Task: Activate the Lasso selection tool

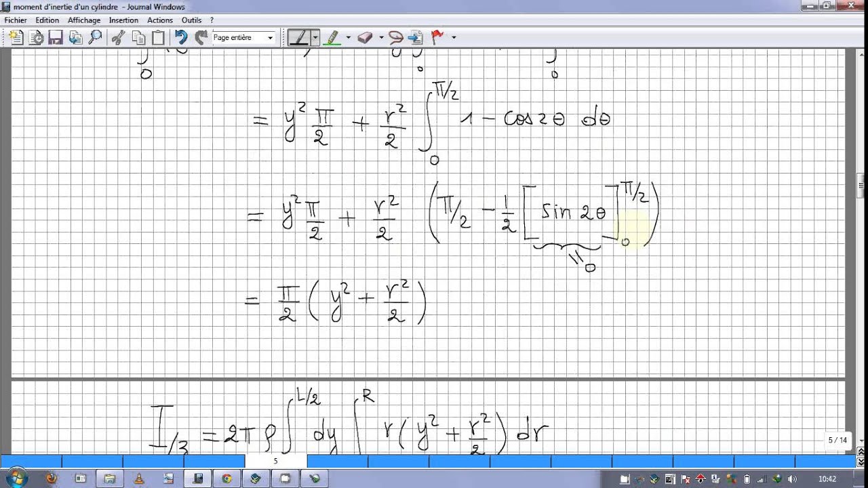Action: (x=396, y=37)
